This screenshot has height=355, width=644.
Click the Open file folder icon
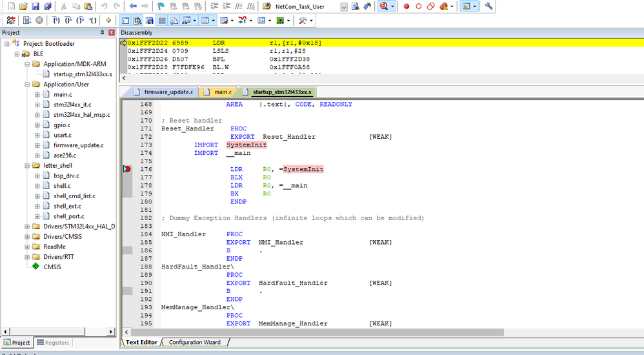pyautogui.click(x=23, y=6)
